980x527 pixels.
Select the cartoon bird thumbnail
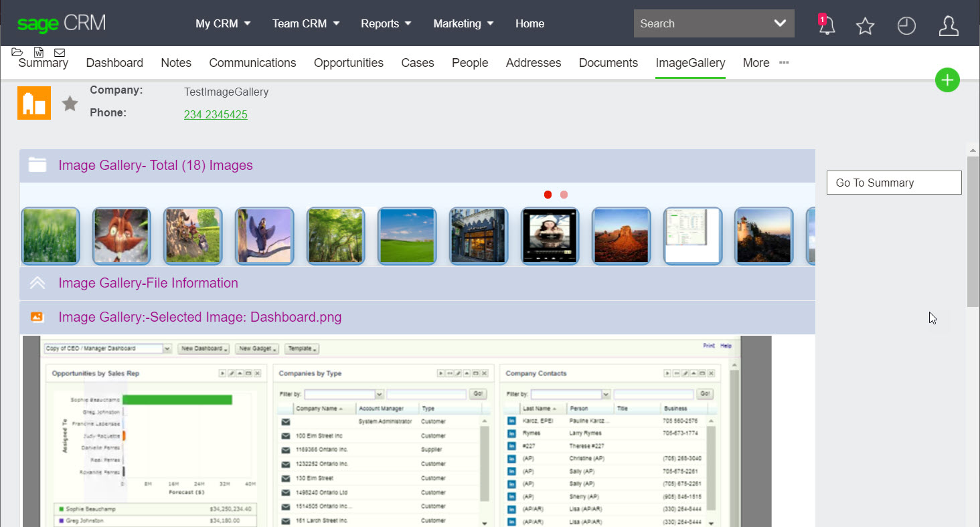coord(264,236)
